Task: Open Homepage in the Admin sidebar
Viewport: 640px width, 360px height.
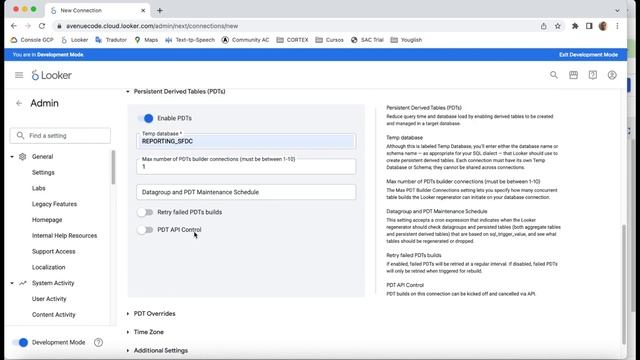Action: pos(47,220)
